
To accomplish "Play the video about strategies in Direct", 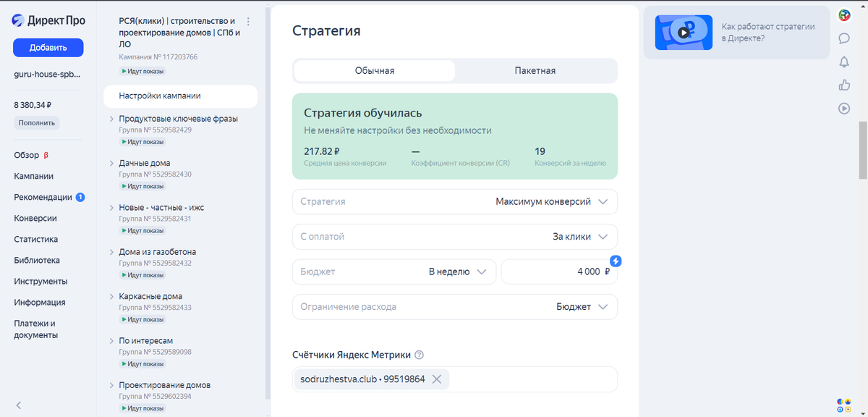I will (x=683, y=32).
